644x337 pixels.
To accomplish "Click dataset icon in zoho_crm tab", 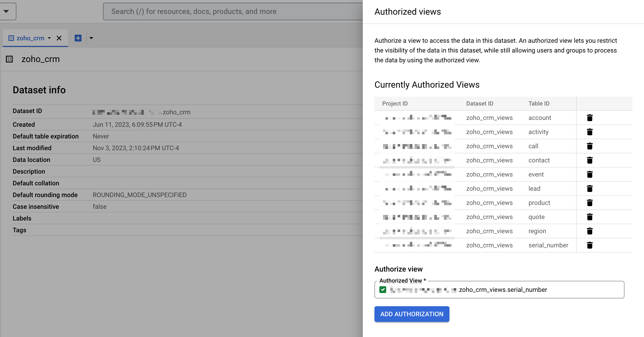I will 11,38.
